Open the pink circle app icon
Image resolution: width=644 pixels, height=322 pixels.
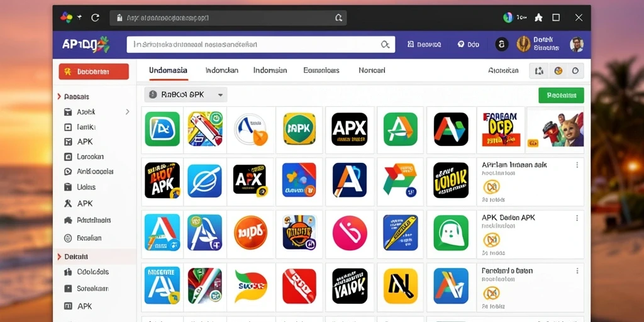(x=350, y=233)
